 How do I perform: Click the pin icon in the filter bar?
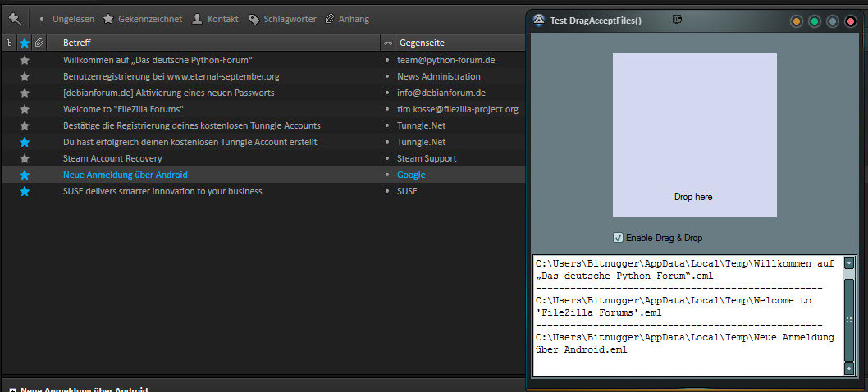pos(15,18)
